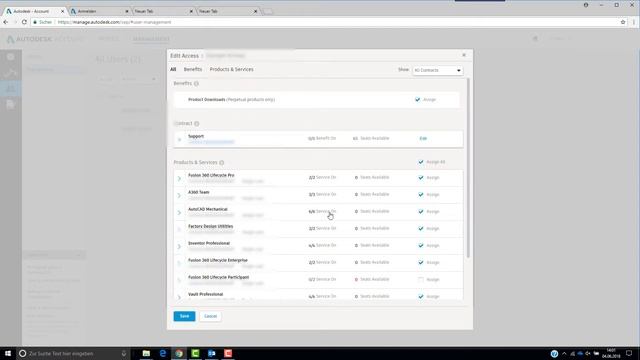Click '0/2 Service On' for Lifecycle Participant
640x360 pixels.
(322, 280)
